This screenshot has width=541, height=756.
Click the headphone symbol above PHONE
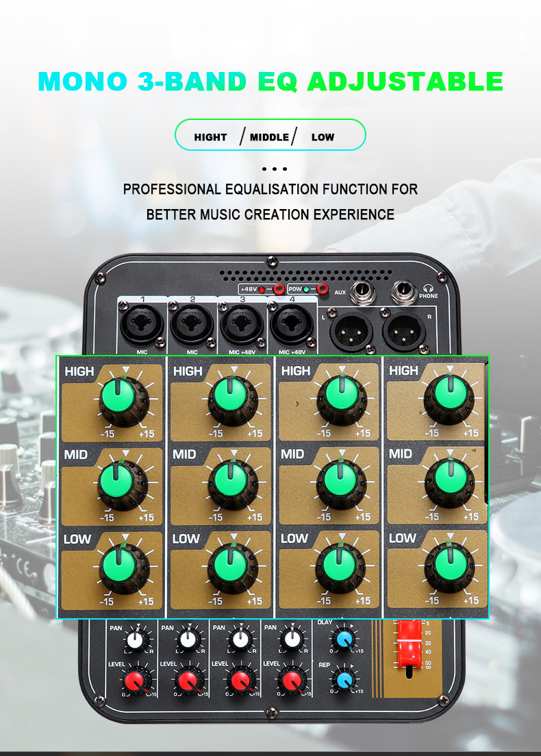pyautogui.click(x=428, y=289)
